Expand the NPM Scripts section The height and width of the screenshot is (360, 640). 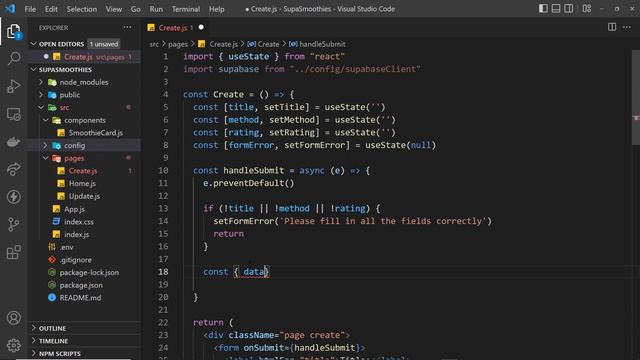click(x=60, y=353)
